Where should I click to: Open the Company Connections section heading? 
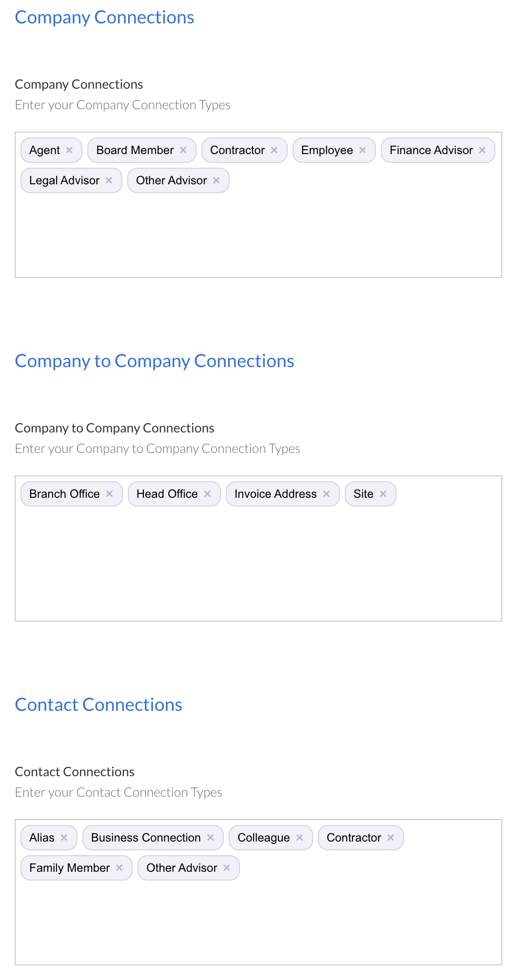pyautogui.click(x=105, y=17)
